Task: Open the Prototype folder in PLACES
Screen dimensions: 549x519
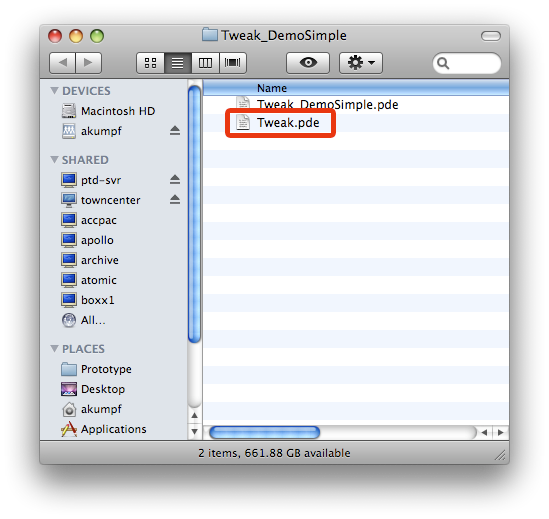Action: pyautogui.click(x=97, y=369)
